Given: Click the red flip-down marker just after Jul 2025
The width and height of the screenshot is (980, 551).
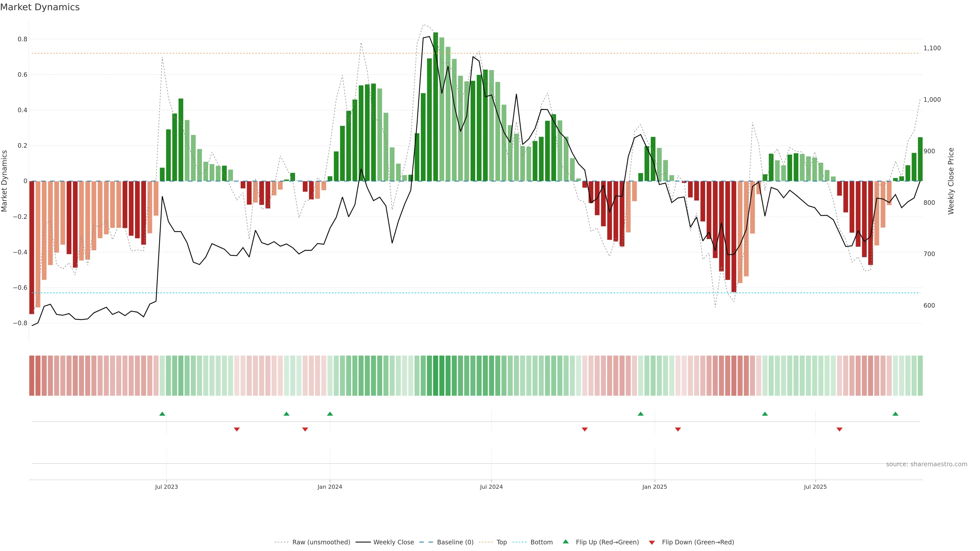Looking at the screenshot, I should click(x=839, y=429).
